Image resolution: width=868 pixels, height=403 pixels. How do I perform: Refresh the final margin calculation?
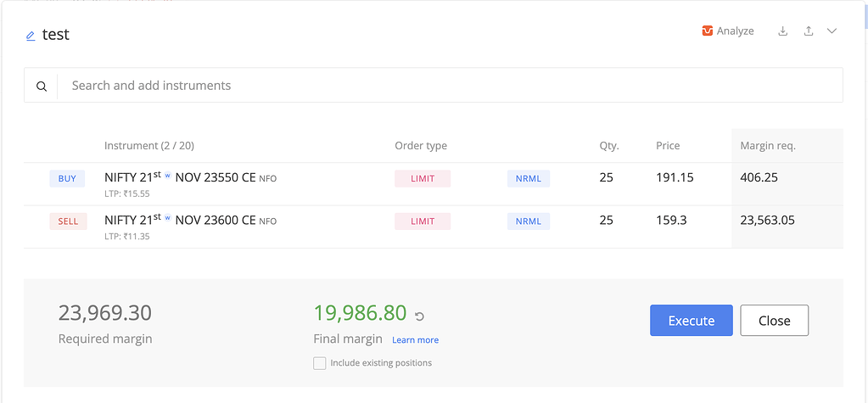coord(420,316)
